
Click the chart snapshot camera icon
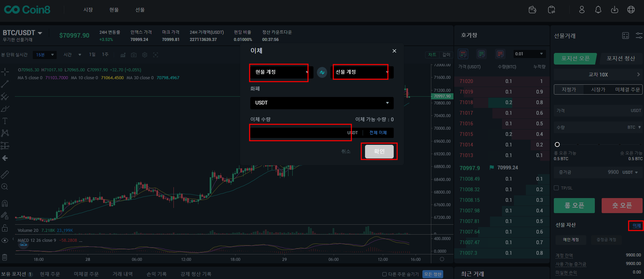click(x=134, y=55)
